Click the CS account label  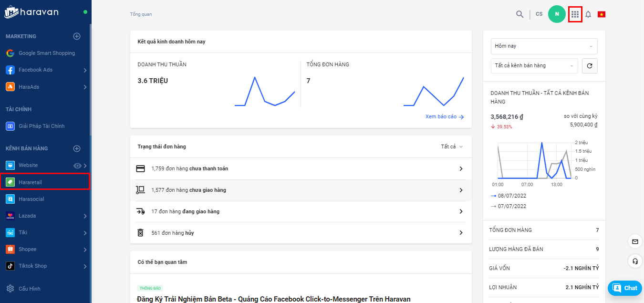[x=539, y=14]
